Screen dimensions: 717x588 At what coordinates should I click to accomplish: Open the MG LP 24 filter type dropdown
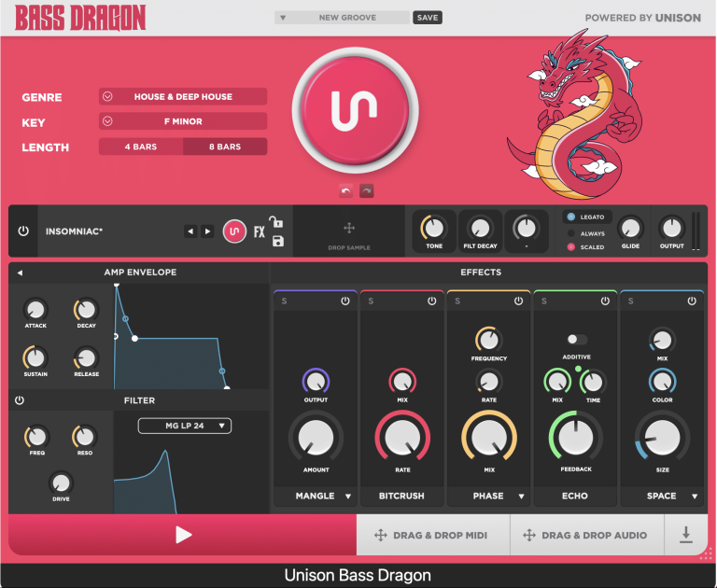[x=185, y=426]
